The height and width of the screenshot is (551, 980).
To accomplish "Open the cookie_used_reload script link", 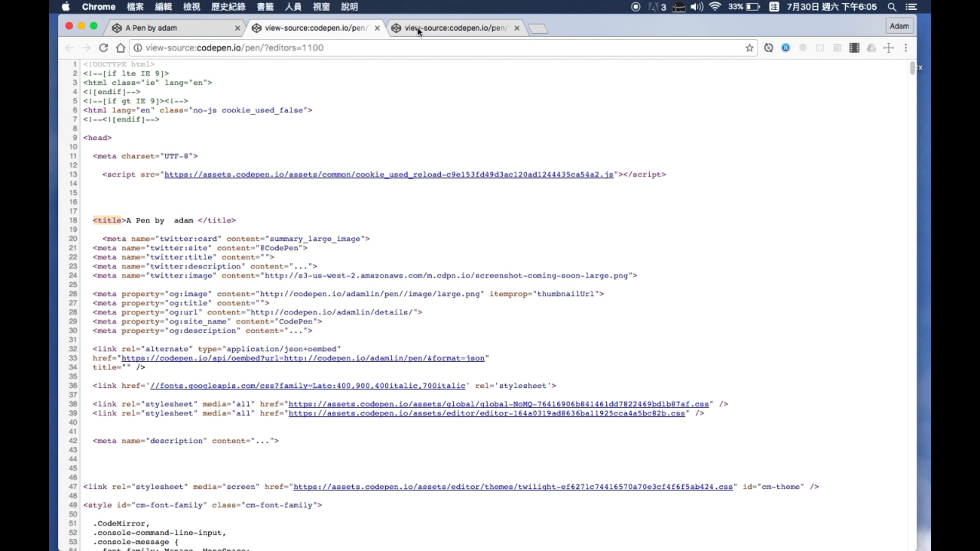I will pos(388,174).
